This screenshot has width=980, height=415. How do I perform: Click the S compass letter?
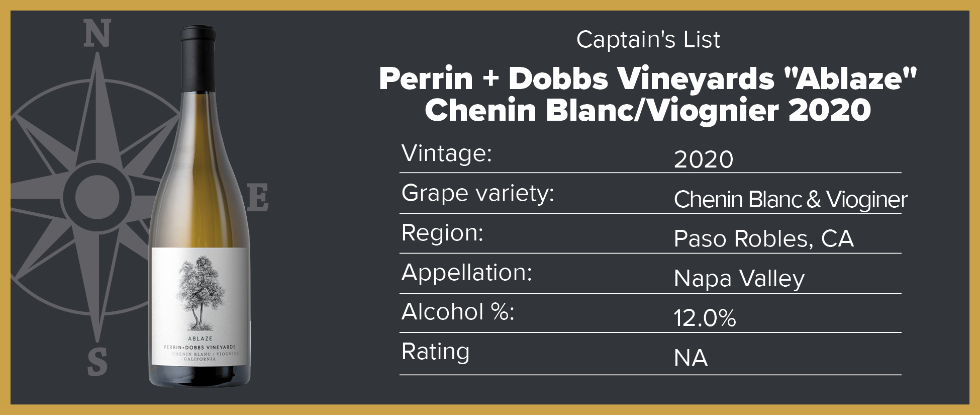point(97,361)
